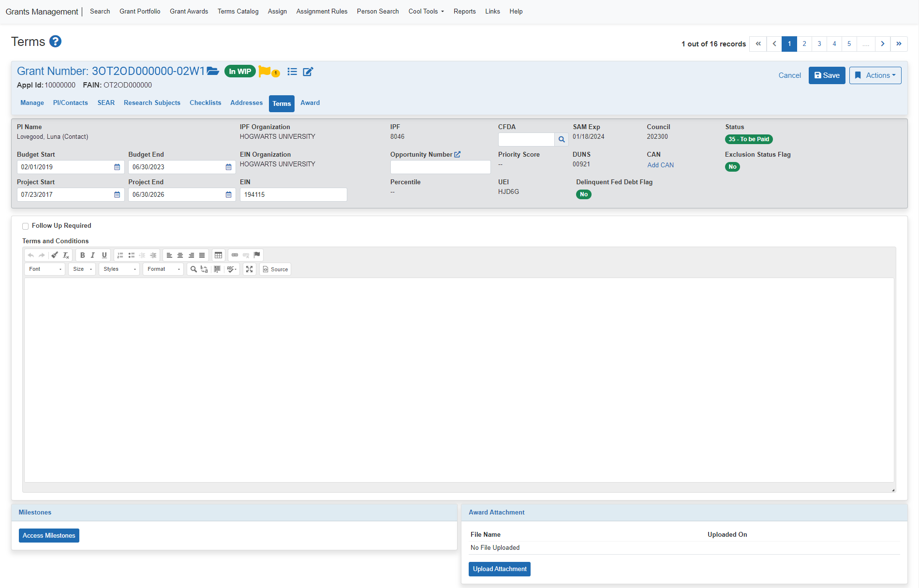
Task: Click the Select All toolbar icon
Action: (217, 269)
